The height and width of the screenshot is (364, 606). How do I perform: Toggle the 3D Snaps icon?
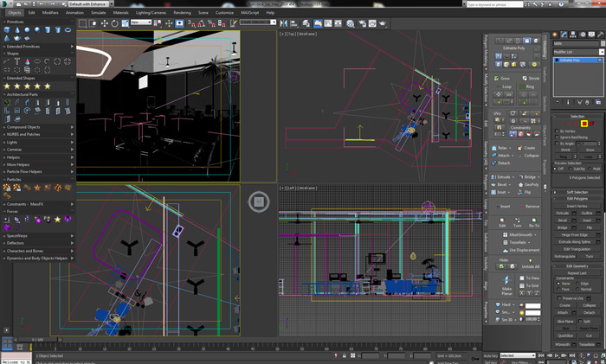pos(191,23)
